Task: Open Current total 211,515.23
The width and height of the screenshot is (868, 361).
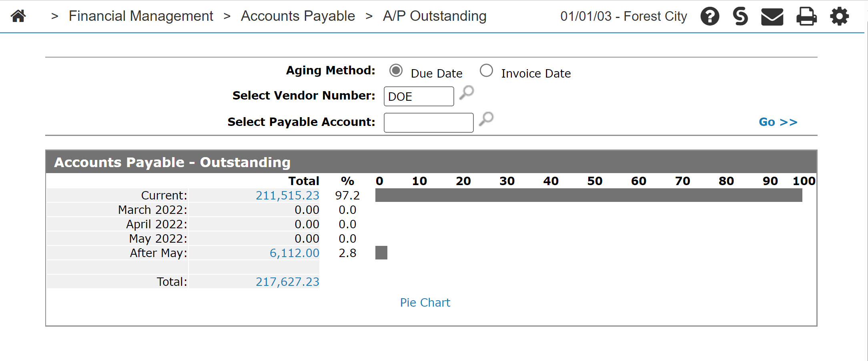Action: click(x=287, y=195)
